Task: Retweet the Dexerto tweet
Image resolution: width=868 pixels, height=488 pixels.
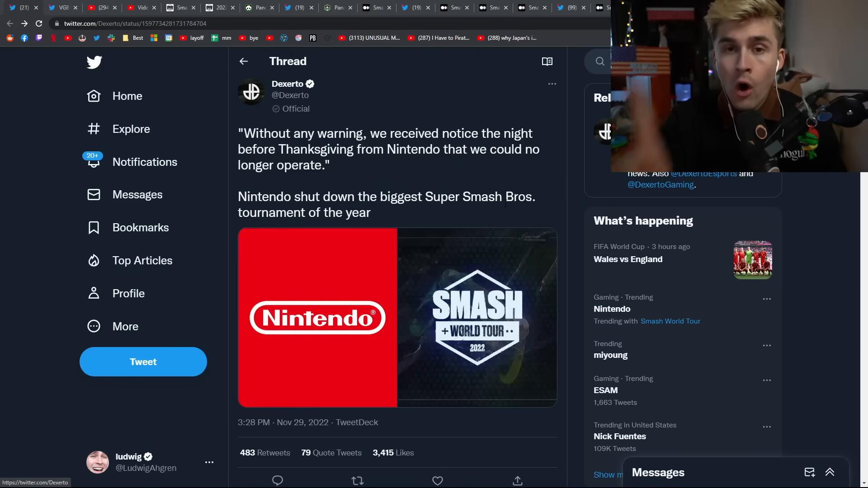Action: click(358, 480)
